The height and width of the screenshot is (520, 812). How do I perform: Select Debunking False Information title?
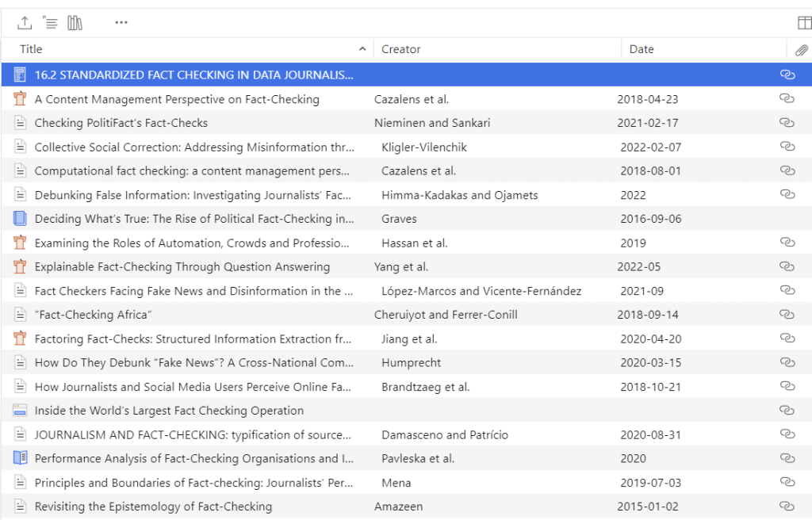click(193, 195)
